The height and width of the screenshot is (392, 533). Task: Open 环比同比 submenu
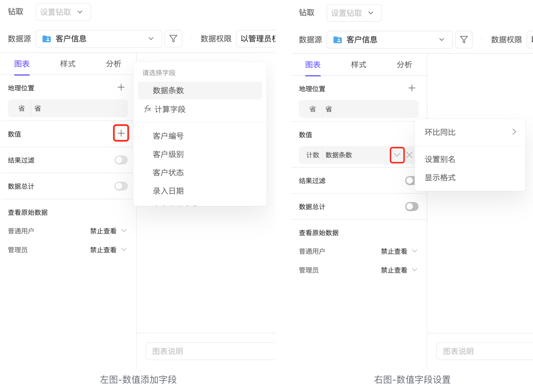[470, 132]
